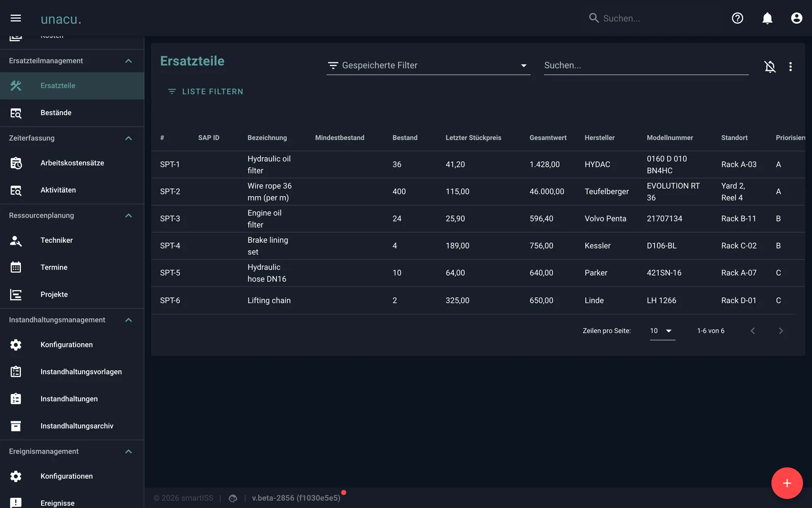Click the Techniker person-search icon
The height and width of the screenshot is (508, 812).
[16, 240]
